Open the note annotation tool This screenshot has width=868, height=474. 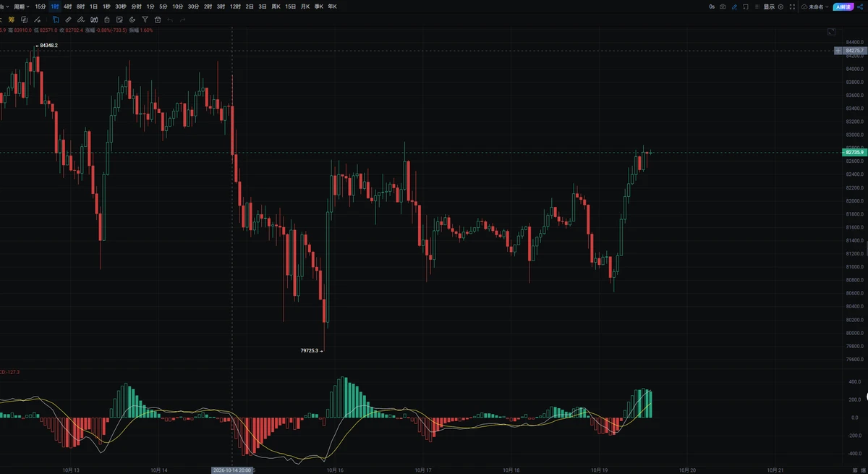click(119, 20)
